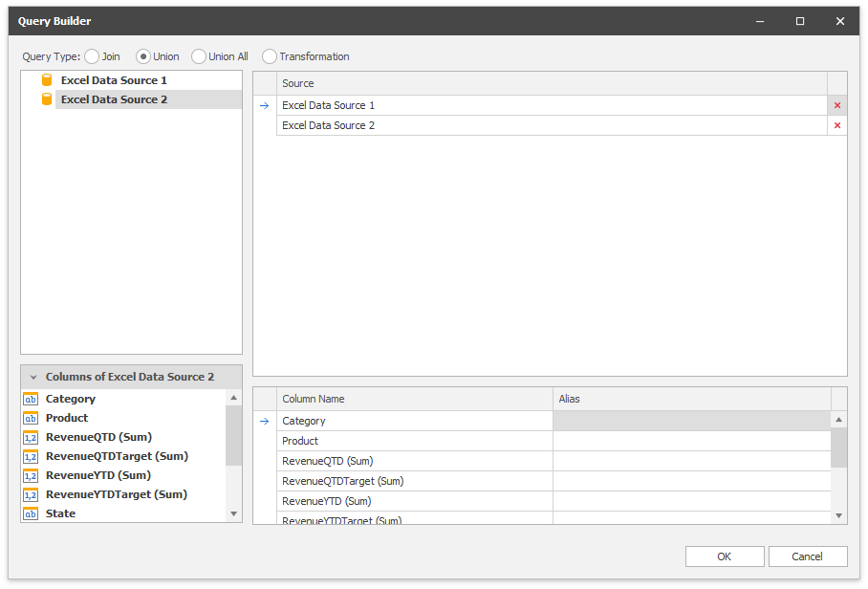Click the database icon beside Excel Data Source 2

coord(46,98)
